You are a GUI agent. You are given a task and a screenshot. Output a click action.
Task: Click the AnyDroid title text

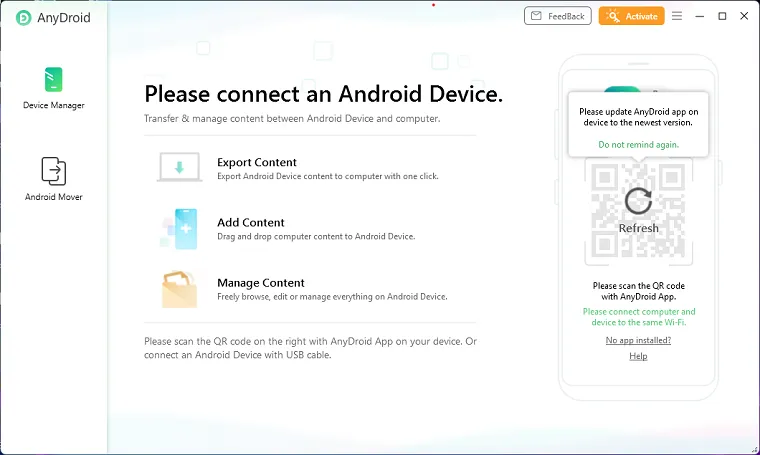tap(63, 18)
